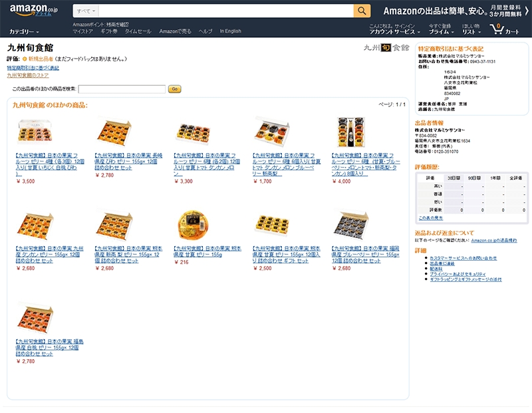
Task: Open product link for 6種 (各2個) 12個入り jelly
Action: 207,164
